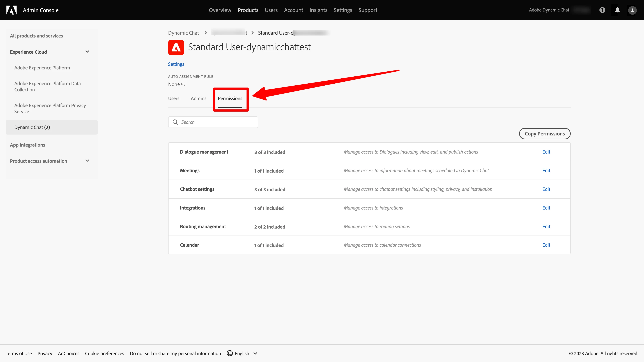Click the red Adobe product icon
This screenshot has height=362, width=644.
click(176, 47)
